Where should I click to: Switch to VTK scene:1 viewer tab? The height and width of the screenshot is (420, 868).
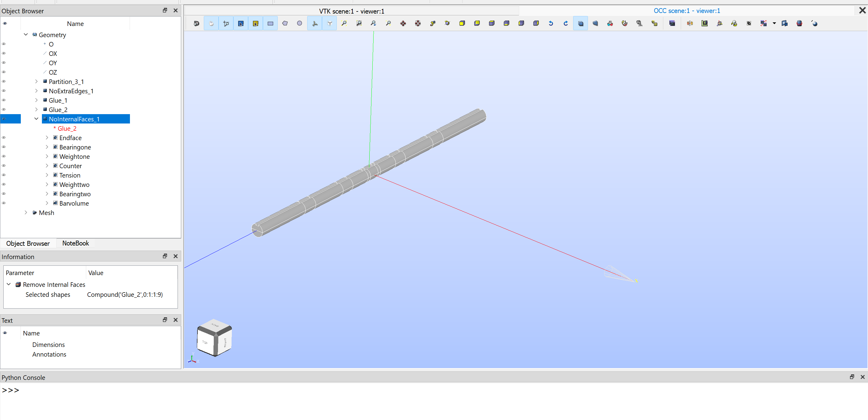click(x=351, y=11)
